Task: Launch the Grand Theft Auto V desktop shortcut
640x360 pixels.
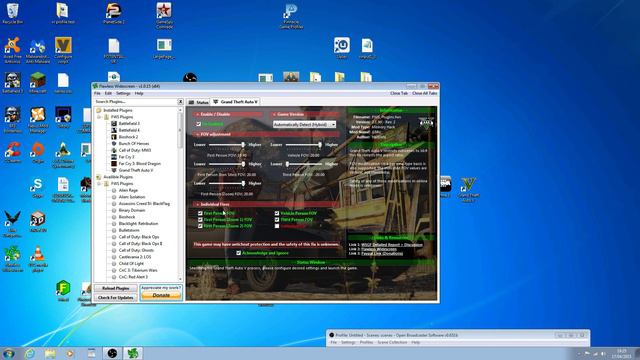Action: point(468,189)
